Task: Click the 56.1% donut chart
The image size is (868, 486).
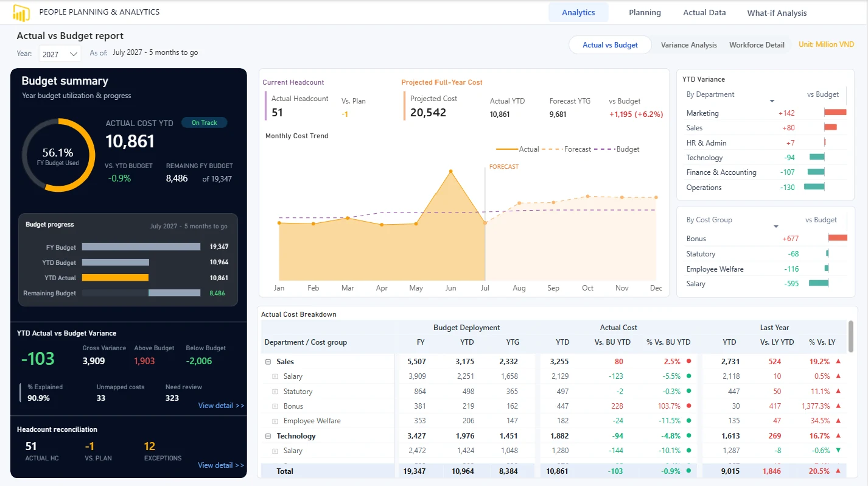Action: (x=58, y=155)
